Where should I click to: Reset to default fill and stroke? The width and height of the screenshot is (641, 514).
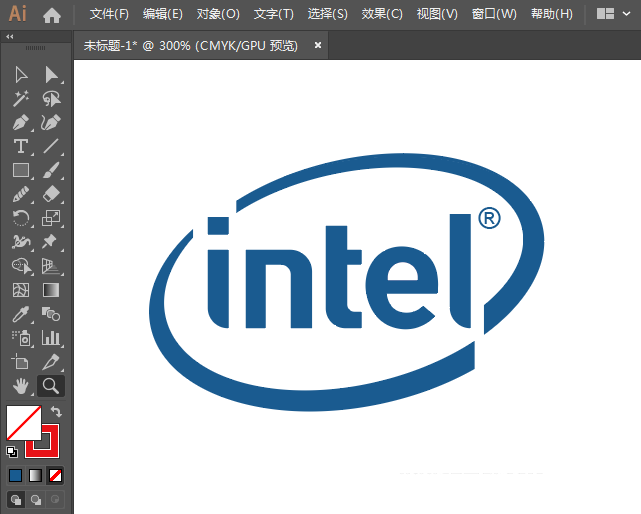coord(12,452)
